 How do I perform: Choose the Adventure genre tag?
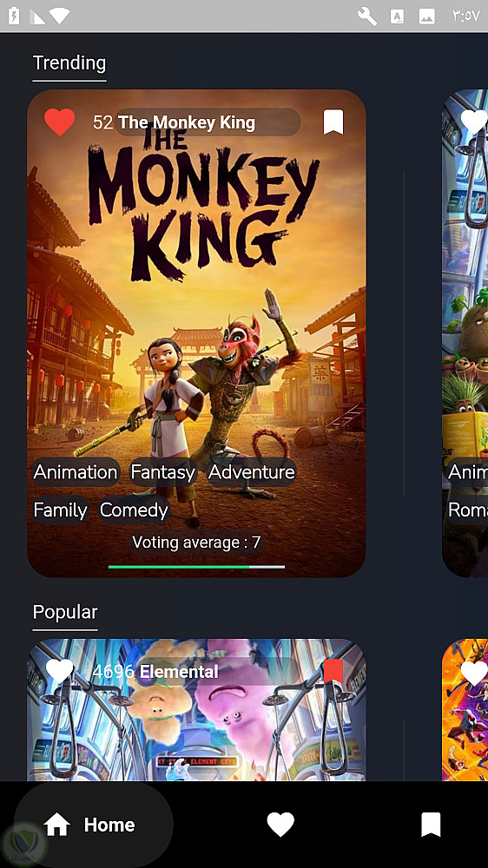pyautogui.click(x=252, y=472)
